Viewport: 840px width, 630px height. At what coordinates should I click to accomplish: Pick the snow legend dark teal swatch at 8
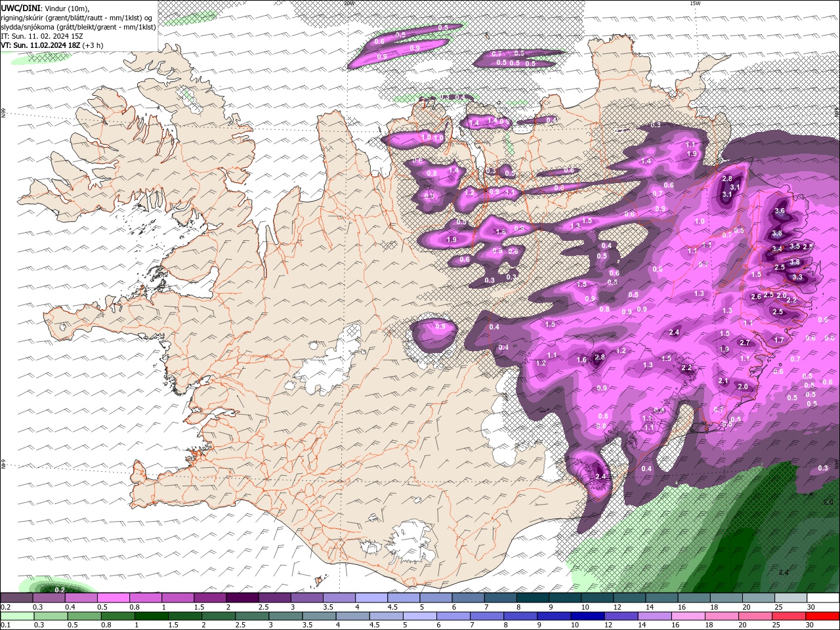pos(532,598)
